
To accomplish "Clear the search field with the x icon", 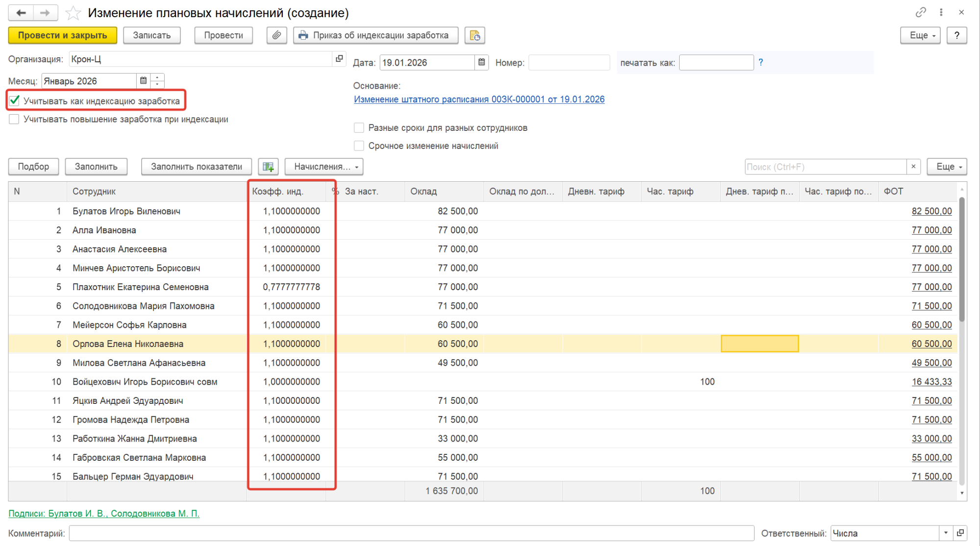I will click(913, 167).
